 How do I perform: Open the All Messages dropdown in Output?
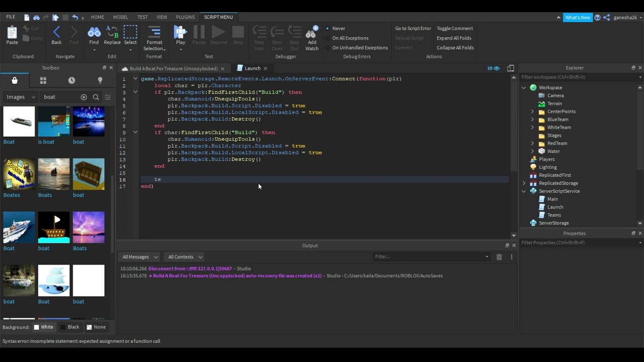coord(140,257)
